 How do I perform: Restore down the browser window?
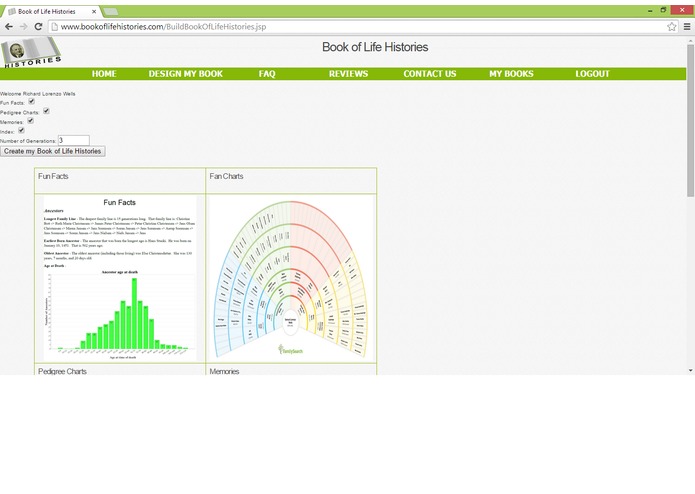[x=663, y=10]
